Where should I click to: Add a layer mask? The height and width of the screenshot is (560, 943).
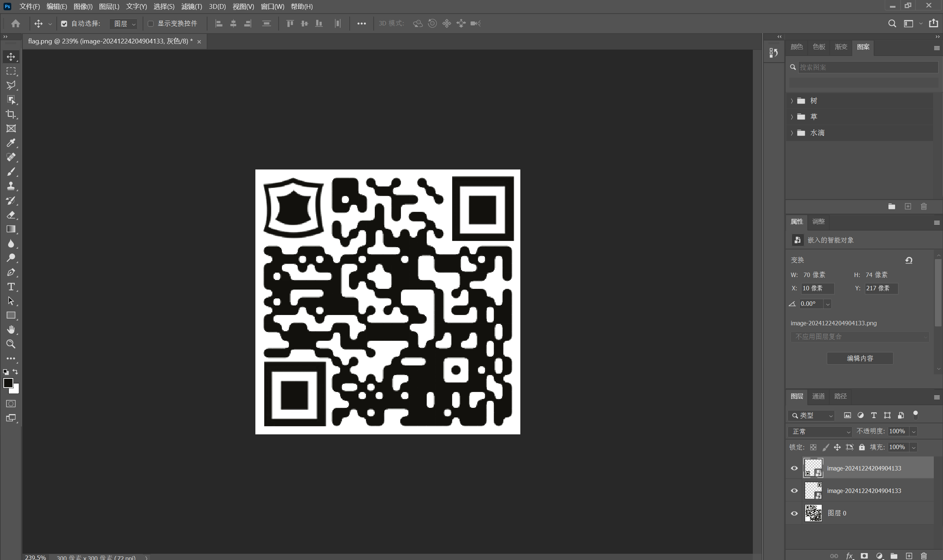[x=864, y=556]
